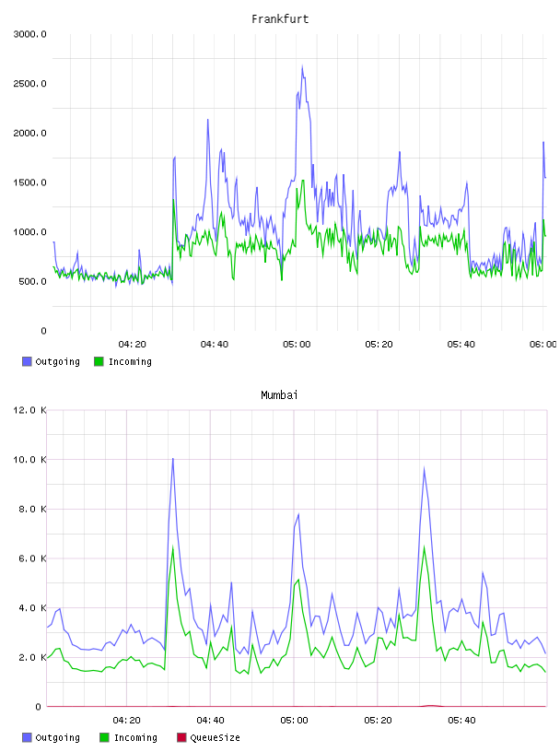Click Frankfurt's green Incoming legend swatch
Image resolution: width=560 pixels, height=752 pixels.
(x=99, y=361)
